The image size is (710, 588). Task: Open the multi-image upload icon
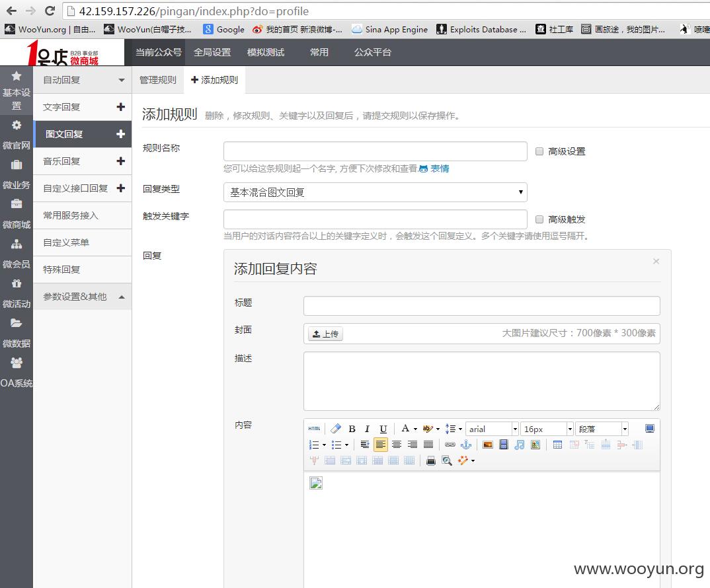click(535, 445)
